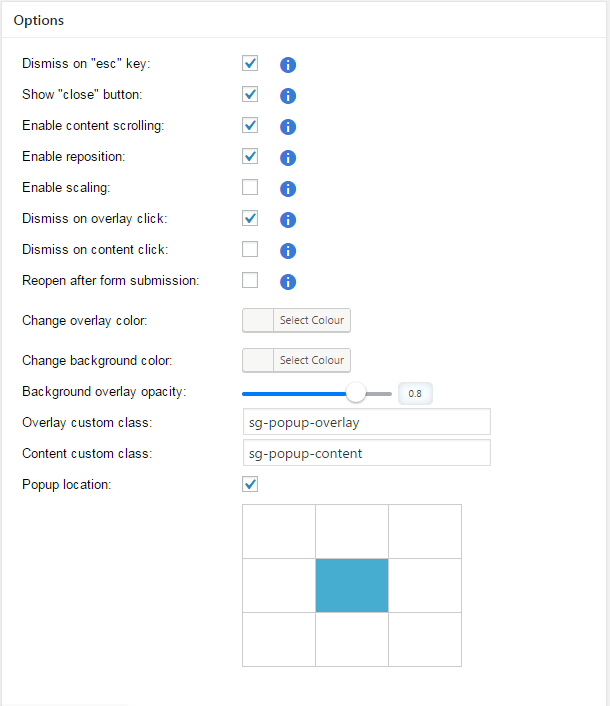Click info icon next to Enable reposition

click(288, 158)
